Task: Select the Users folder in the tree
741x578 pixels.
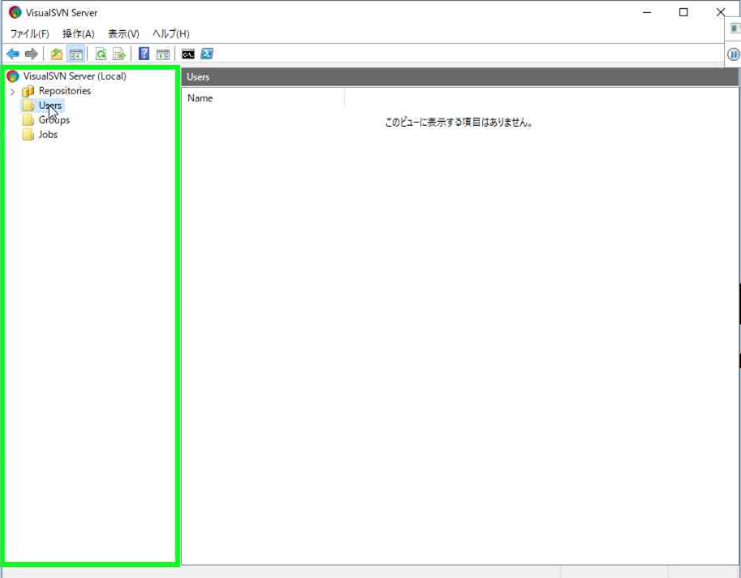Action: pos(50,105)
